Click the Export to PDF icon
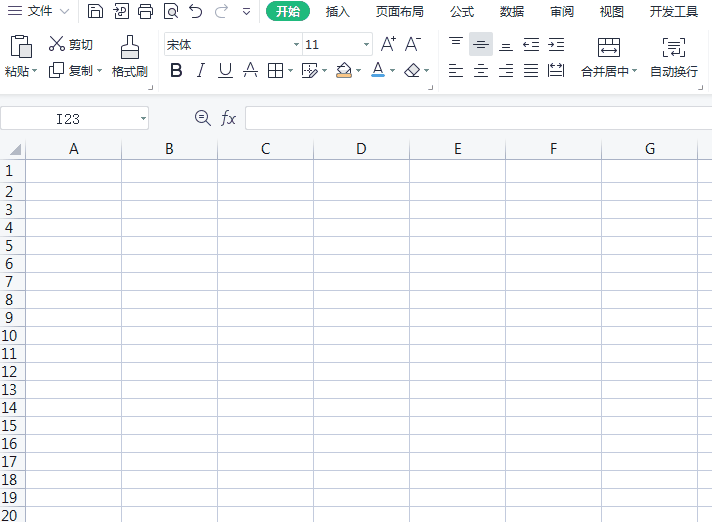 tap(121, 11)
